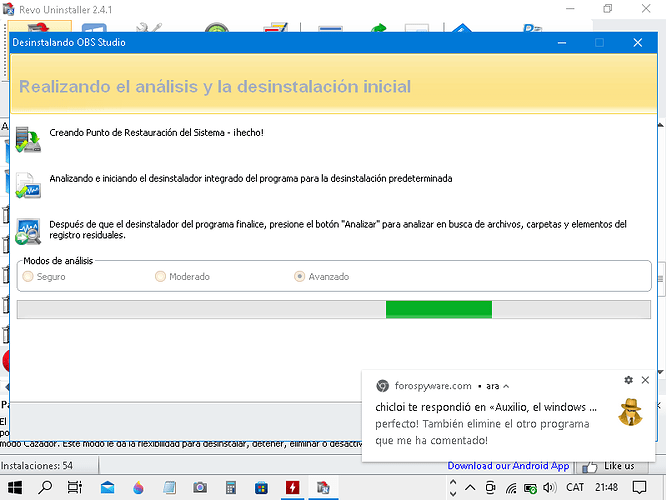This screenshot has width=666, height=500.
Task: Click the 'perfecto! También elimine' notification message
Action: click(x=482, y=432)
